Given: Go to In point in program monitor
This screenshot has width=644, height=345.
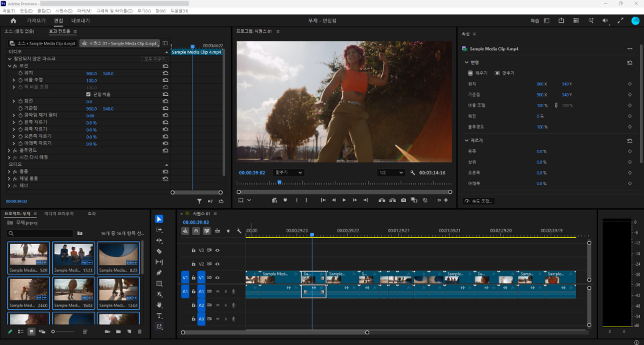Looking at the screenshot, I should pyautogui.click(x=323, y=200).
